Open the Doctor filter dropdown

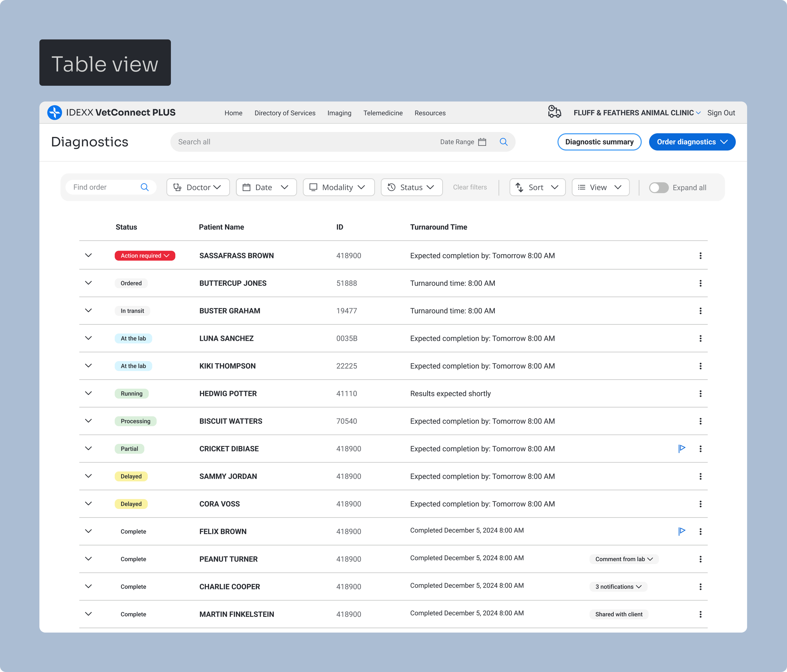point(198,187)
